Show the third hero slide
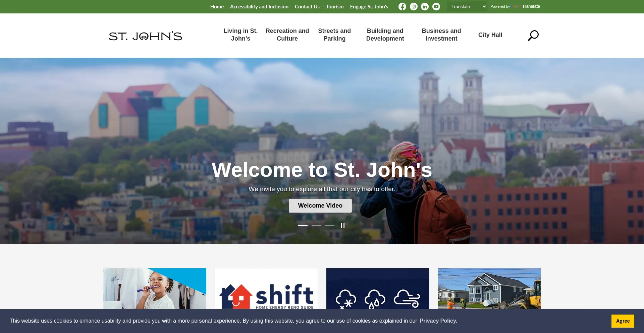This screenshot has height=333, width=644. pos(330,225)
